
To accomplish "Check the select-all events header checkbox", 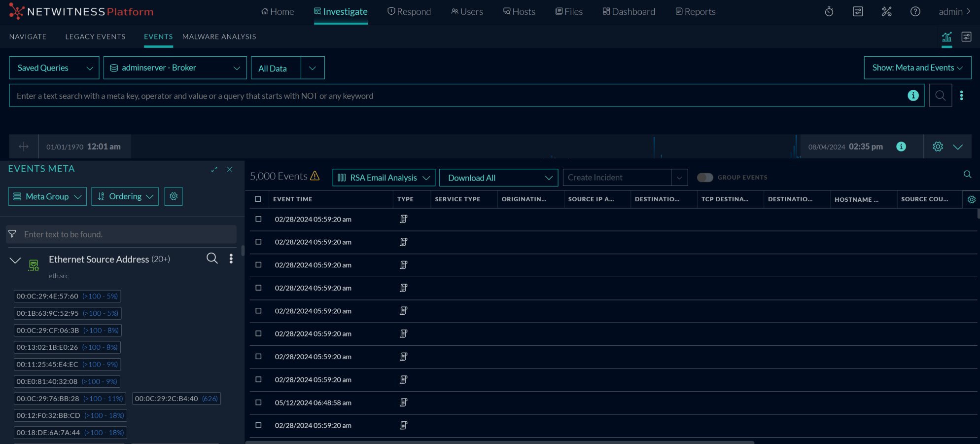I will 258,199.
